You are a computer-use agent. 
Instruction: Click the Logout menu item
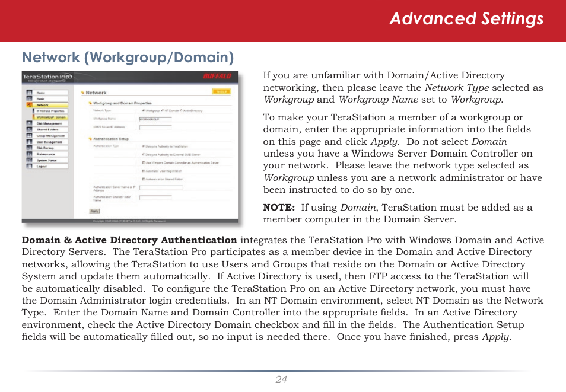(x=50, y=167)
